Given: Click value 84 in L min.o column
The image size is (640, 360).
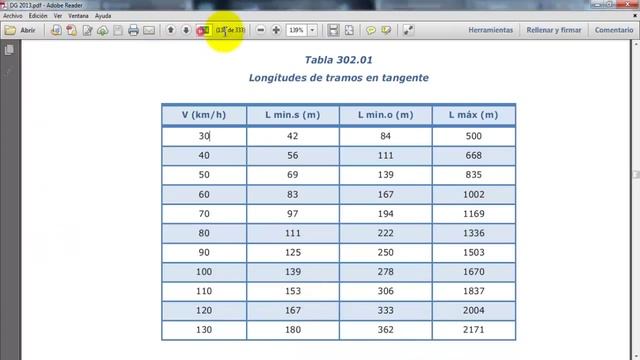Looking at the screenshot, I should (386, 136).
